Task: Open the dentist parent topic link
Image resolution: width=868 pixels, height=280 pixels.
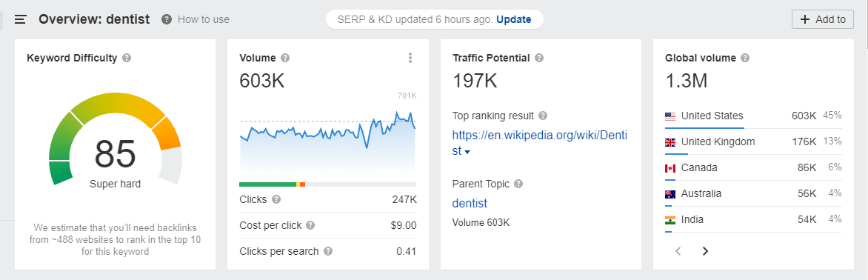Action: tap(470, 203)
